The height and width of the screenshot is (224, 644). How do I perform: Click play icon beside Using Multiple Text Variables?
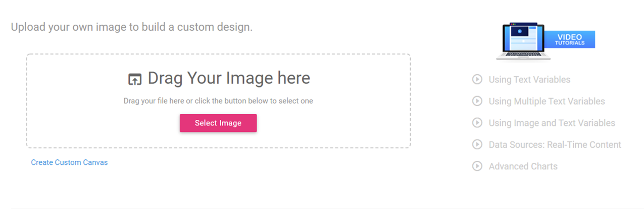click(477, 101)
